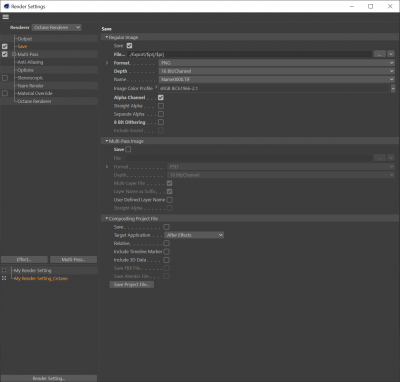Maximize the Render Settings window
This screenshot has width=400, height=382.
(x=370, y=6)
